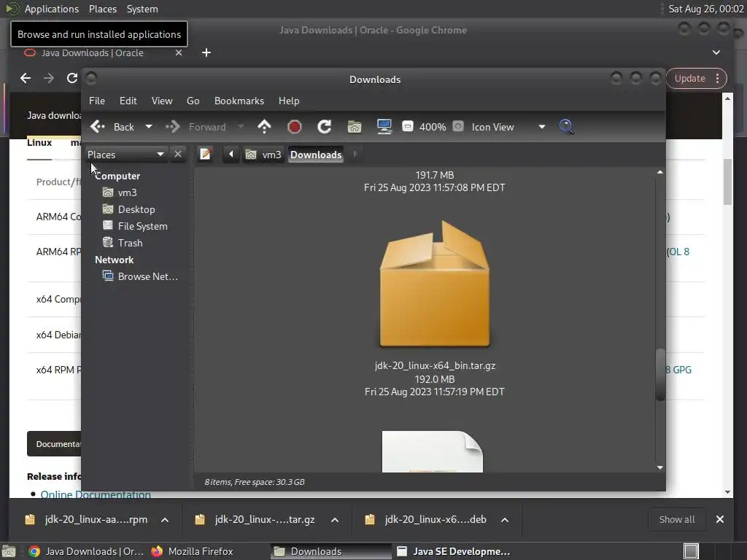
Task: Close the Java Downloads Chrome tab
Action: (179, 52)
